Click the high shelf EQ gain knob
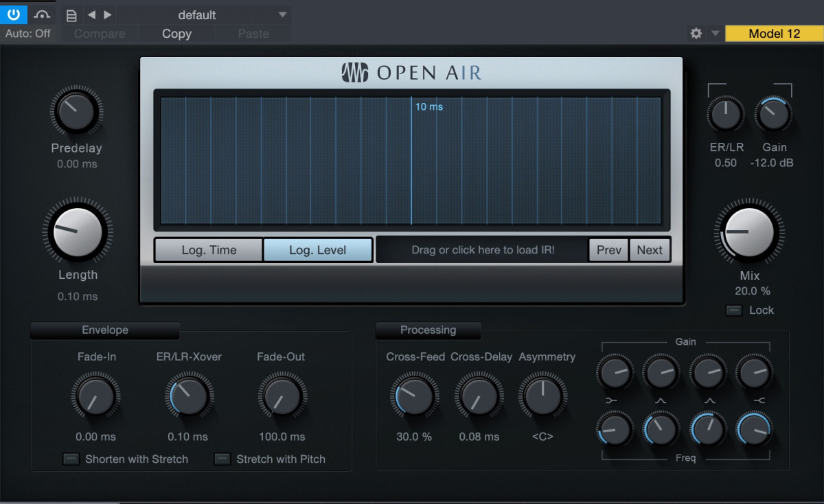The width and height of the screenshot is (824, 504). [754, 373]
